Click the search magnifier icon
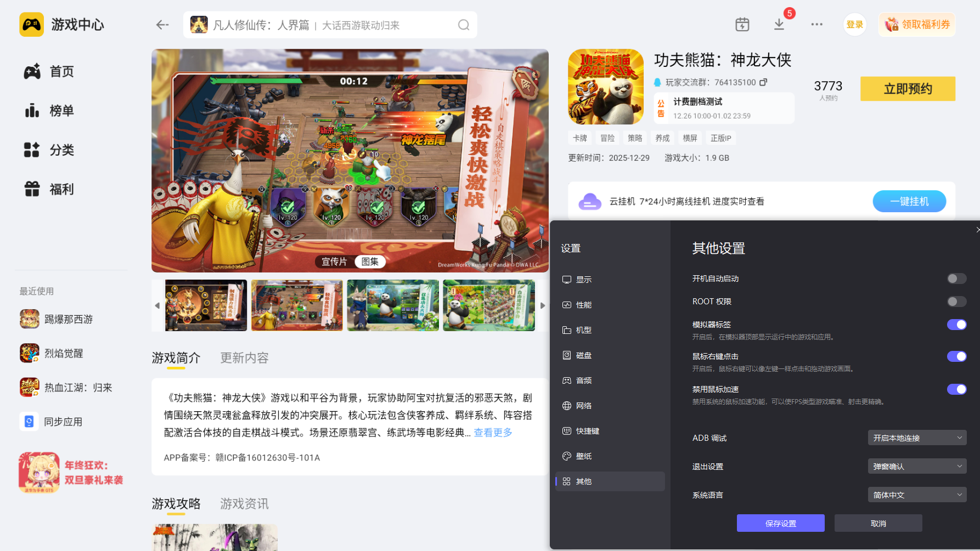This screenshot has width=980, height=551. click(464, 25)
